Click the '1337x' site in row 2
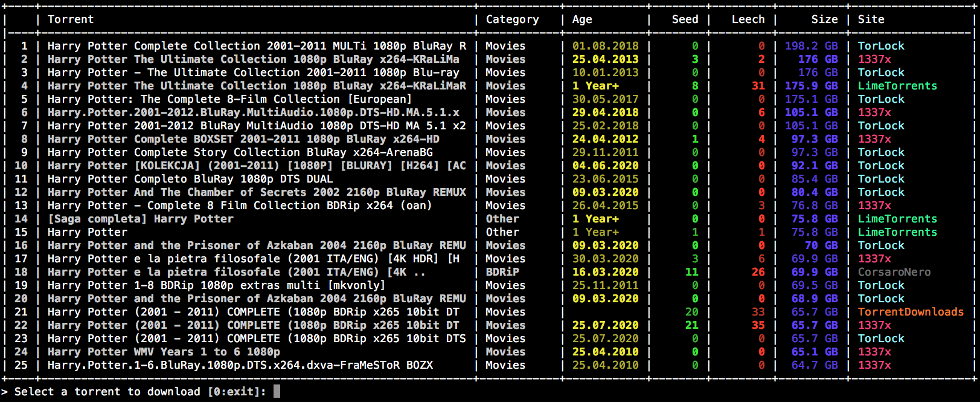 (874, 59)
